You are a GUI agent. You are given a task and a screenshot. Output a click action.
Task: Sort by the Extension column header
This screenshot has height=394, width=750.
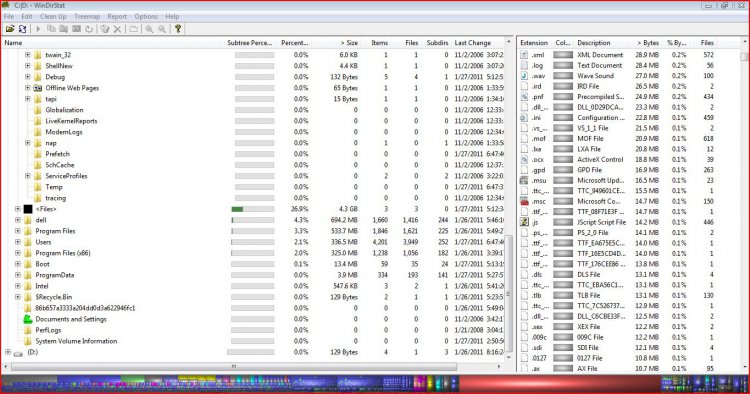point(535,43)
